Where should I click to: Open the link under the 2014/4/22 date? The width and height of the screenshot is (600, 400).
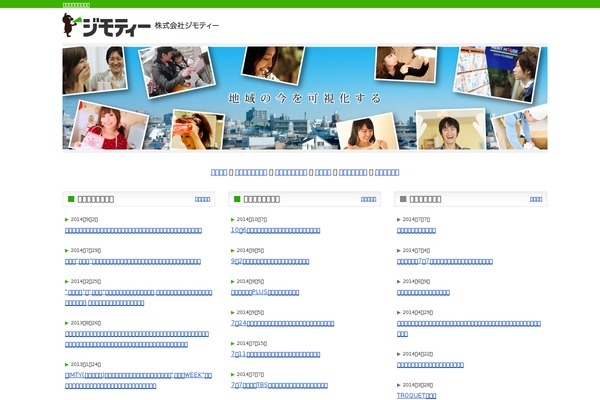(430, 365)
